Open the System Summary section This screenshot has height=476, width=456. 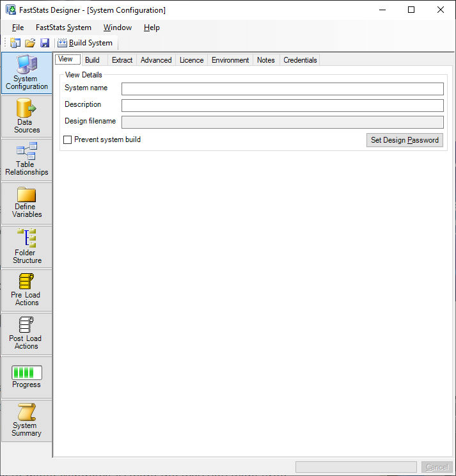coord(27,421)
